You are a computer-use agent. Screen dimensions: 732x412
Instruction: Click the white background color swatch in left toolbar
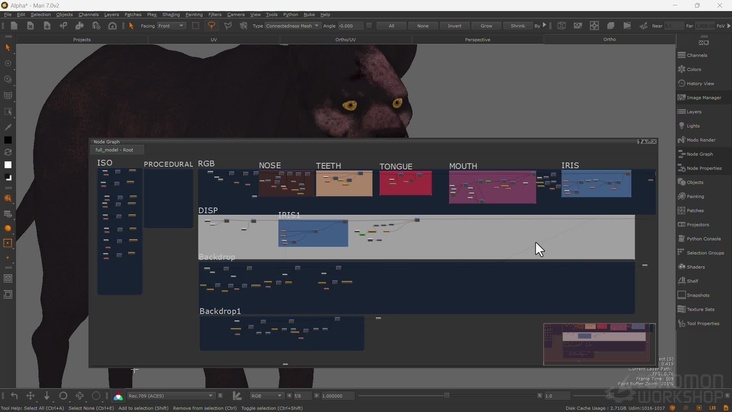8,165
